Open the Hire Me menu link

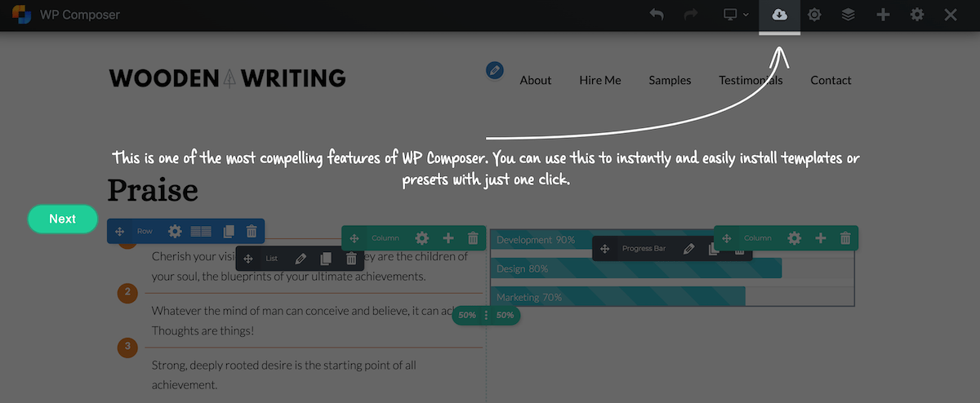click(600, 80)
